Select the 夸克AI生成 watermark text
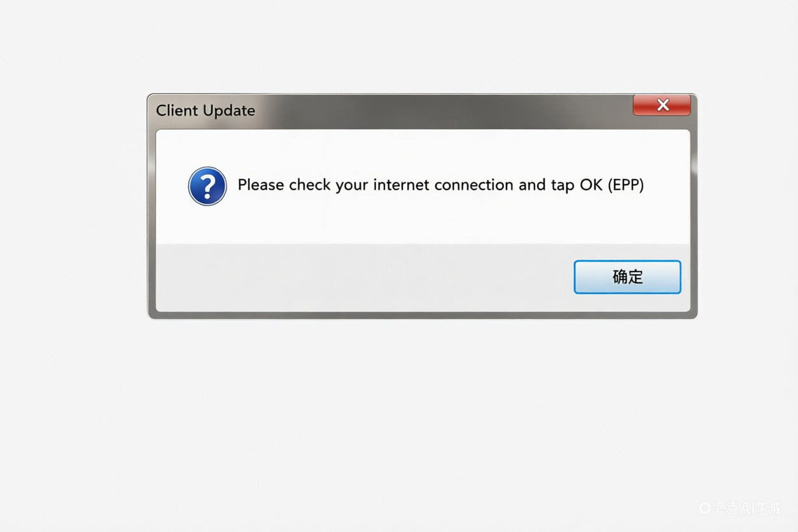The width and height of the screenshot is (798, 532). [x=747, y=508]
